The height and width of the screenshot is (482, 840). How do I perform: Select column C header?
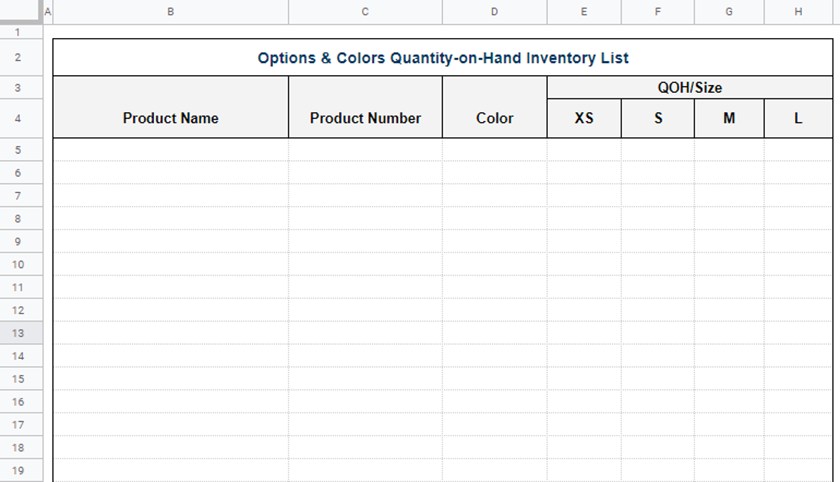click(365, 12)
